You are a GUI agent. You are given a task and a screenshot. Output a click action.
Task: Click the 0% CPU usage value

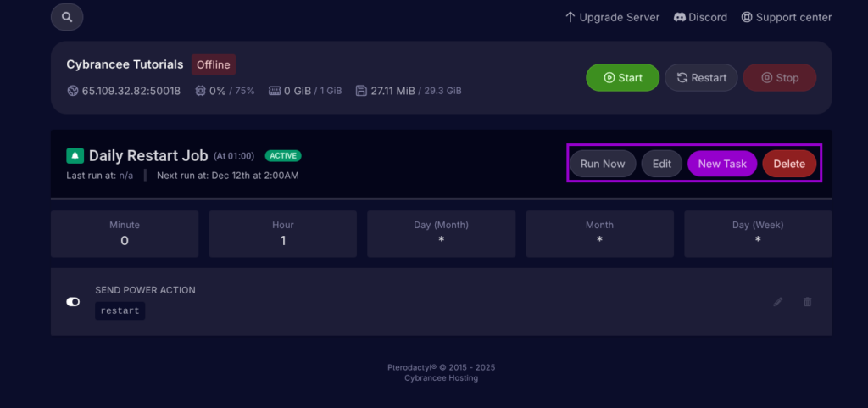[218, 91]
